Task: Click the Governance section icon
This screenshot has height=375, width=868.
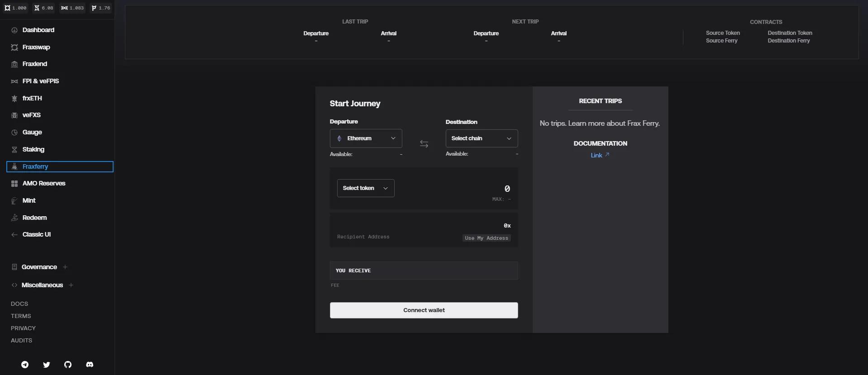Action: click(x=14, y=267)
